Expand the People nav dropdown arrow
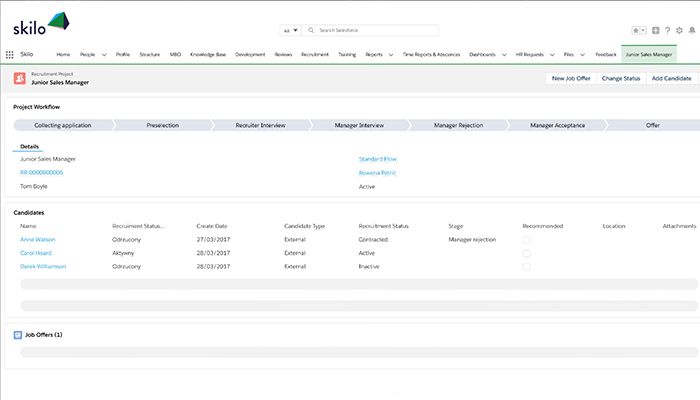The height and width of the screenshot is (400, 700). click(x=104, y=54)
